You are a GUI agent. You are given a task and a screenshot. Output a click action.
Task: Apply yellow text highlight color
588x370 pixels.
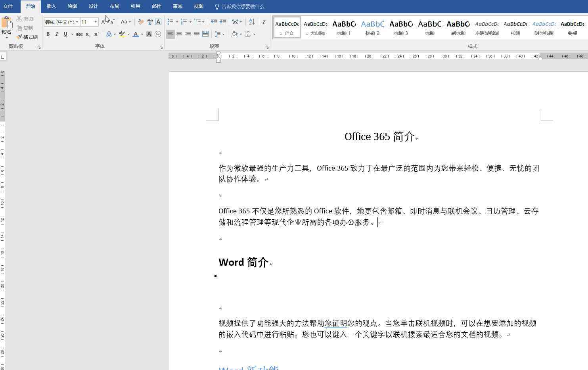click(x=122, y=34)
